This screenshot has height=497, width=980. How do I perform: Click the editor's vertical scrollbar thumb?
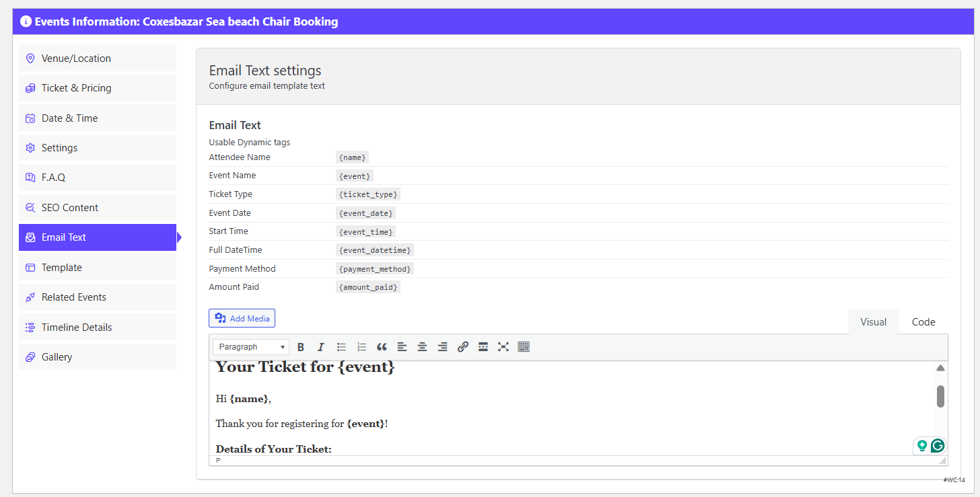pos(940,396)
